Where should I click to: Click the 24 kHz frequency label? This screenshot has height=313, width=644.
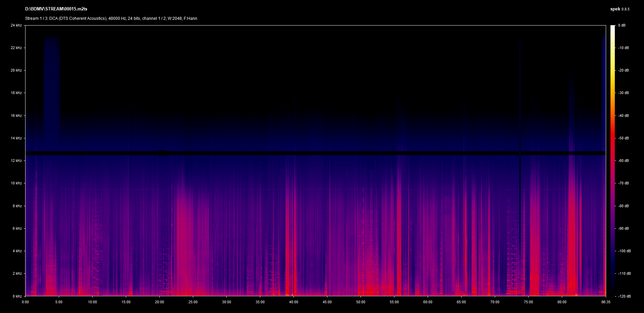[16, 26]
